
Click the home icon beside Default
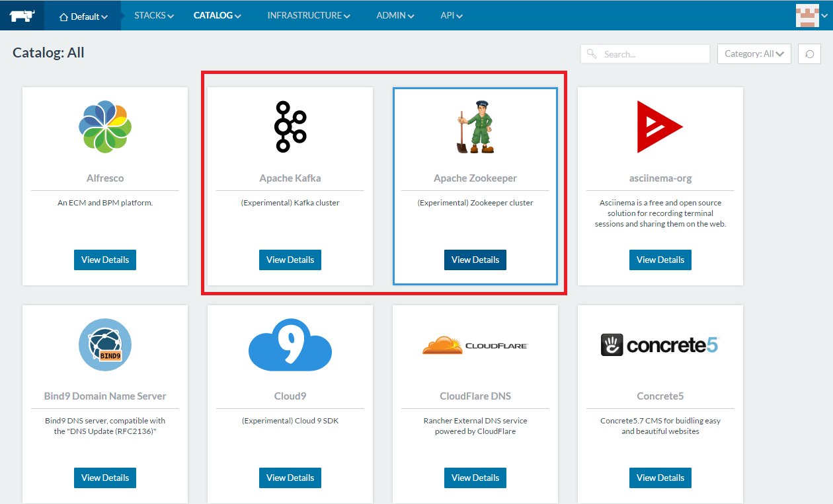63,17
